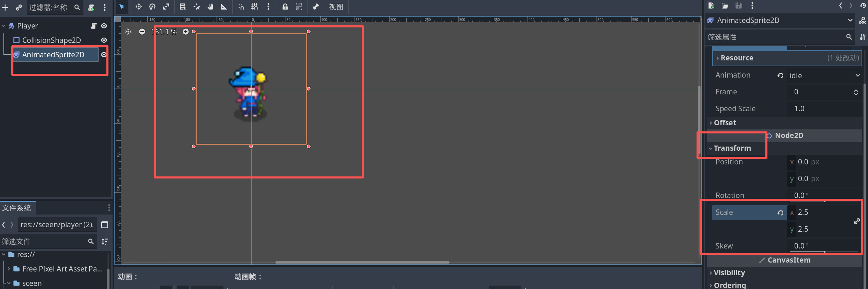Screen dimensions: 868x289
Task: Instantiate a child scene with link icon
Action: click(x=19, y=7)
